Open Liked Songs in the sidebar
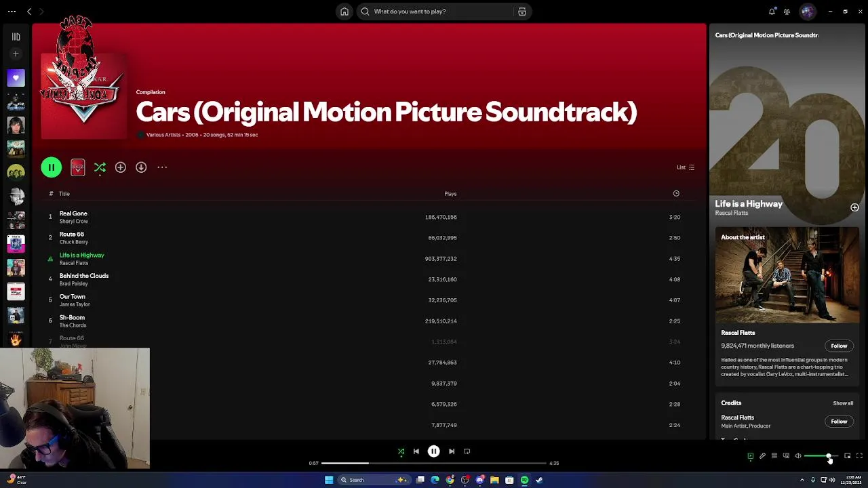Screen dimensions: 868x488 pyautogui.click(x=16, y=78)
